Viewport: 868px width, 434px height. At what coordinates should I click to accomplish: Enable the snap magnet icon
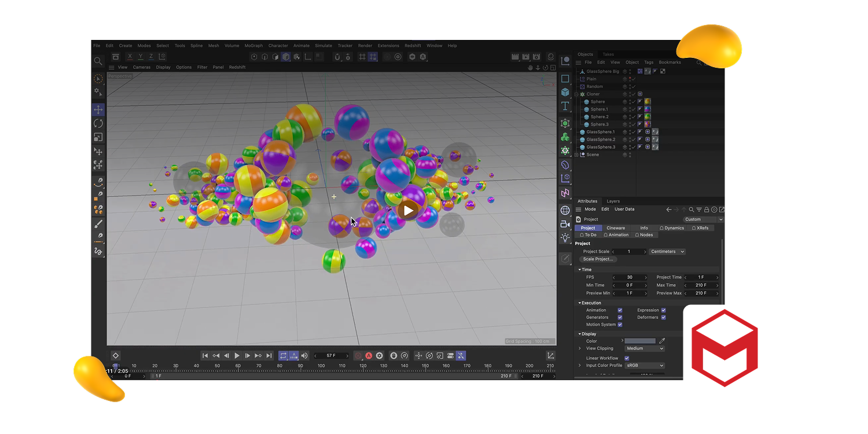point(337,57)
